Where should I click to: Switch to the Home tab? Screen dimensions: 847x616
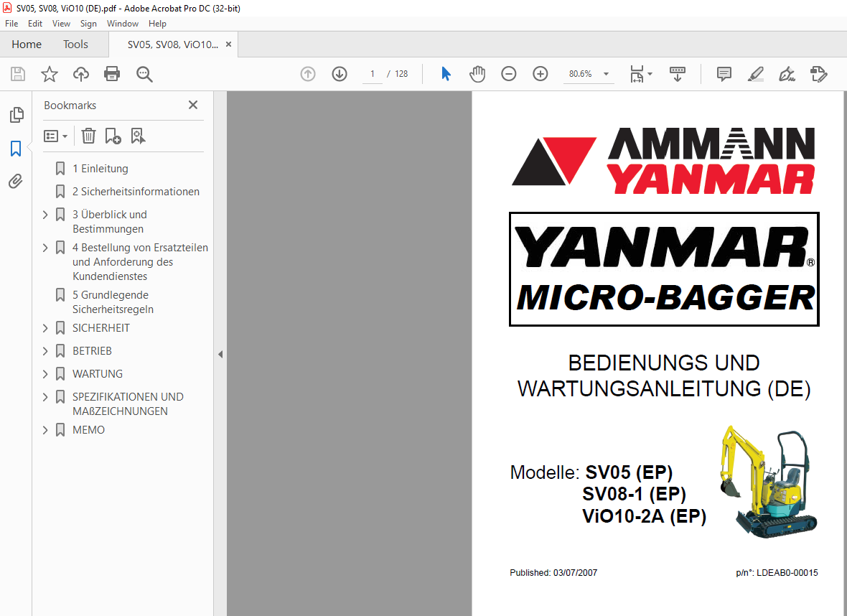point(27,45)
